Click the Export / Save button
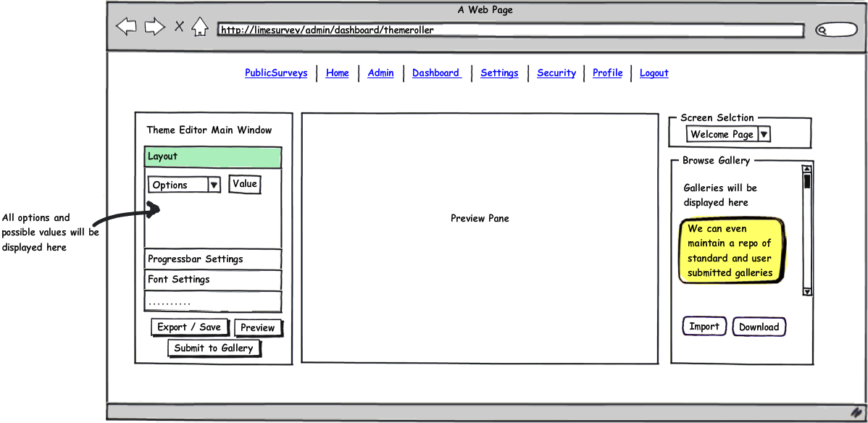 (x=189, y=327)
